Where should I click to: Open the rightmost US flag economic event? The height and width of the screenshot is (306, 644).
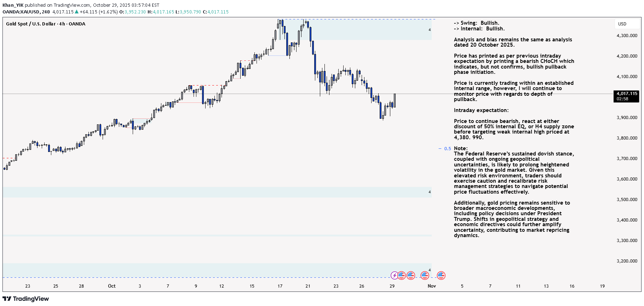tap(441, 276)
